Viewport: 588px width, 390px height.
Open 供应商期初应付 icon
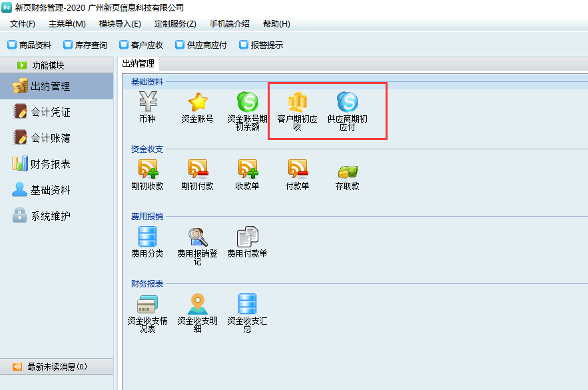click(347, 102)
